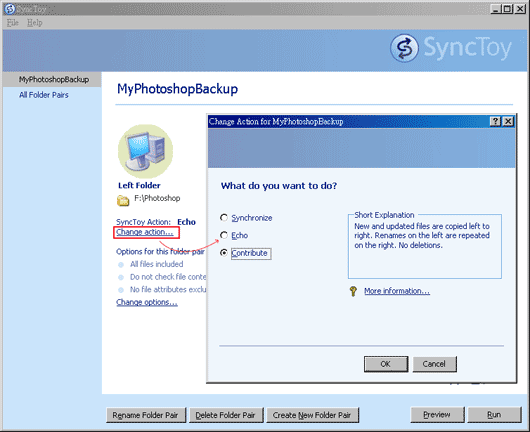The height and width of the screenshot is (432, 530).
Task: Show All Folder Pairs
Action: click(x=44, y=95)
